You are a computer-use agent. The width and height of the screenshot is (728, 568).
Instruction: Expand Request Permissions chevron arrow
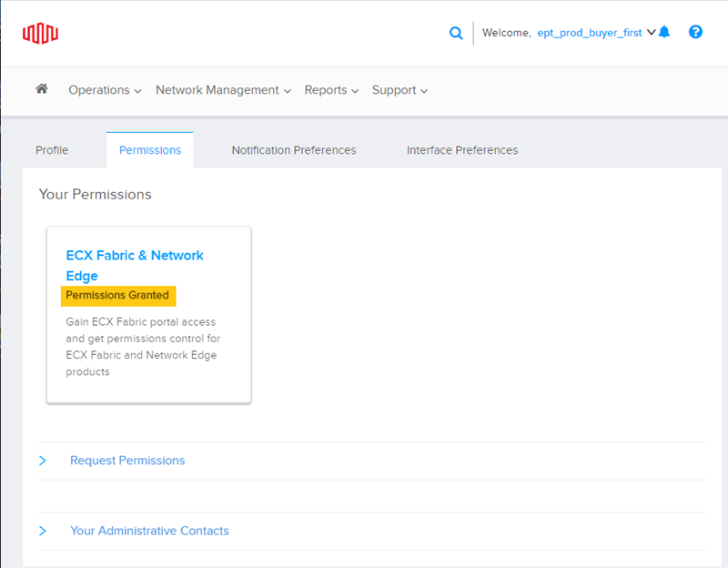point(42,461)
